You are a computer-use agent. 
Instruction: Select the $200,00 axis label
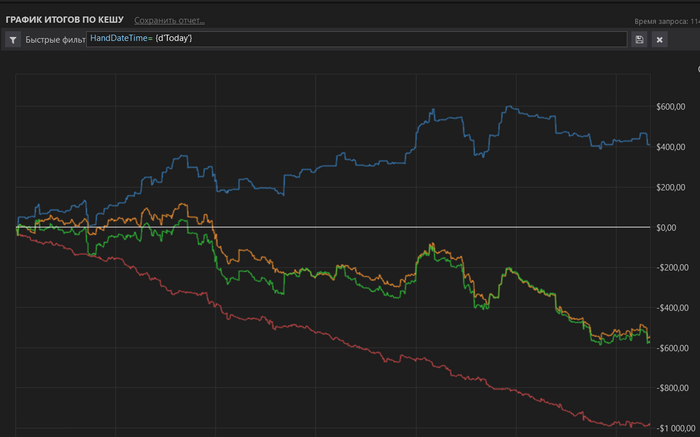coord(671,187)
